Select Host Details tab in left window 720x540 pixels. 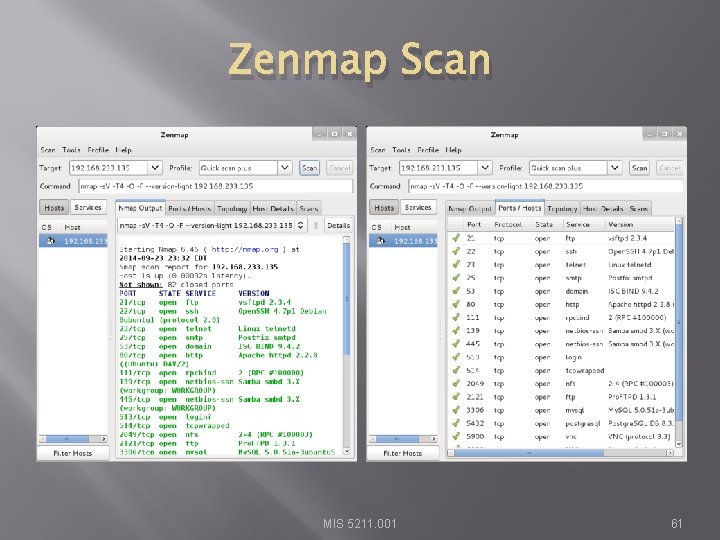pyautogui.click(x=273, y=208)
